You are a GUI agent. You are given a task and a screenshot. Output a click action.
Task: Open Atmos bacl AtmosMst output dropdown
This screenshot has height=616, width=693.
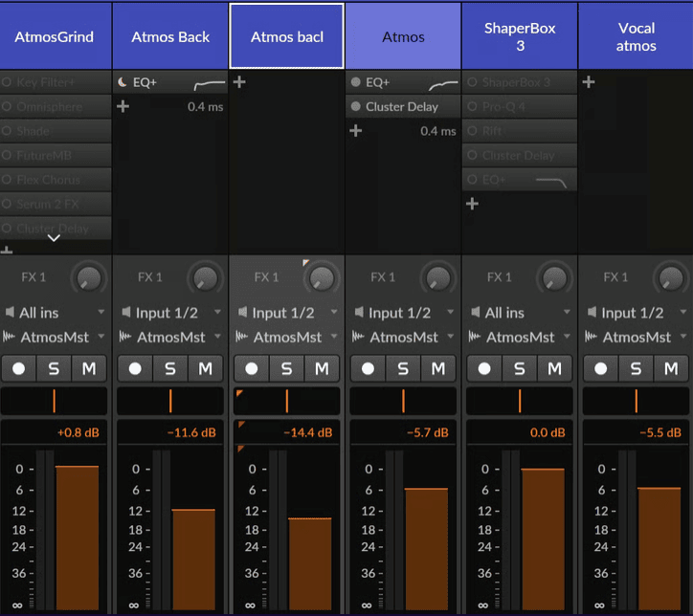click(287, 337)
